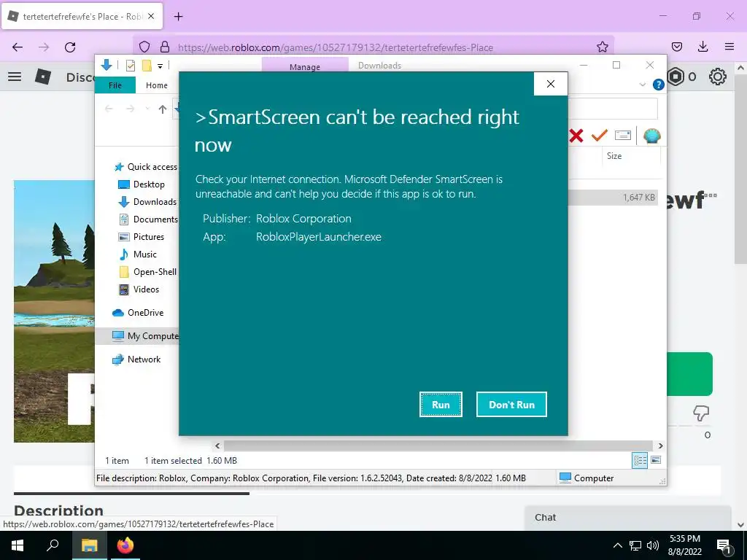
Task: Select the Manage contextual tab
Action: coord(305,66)
